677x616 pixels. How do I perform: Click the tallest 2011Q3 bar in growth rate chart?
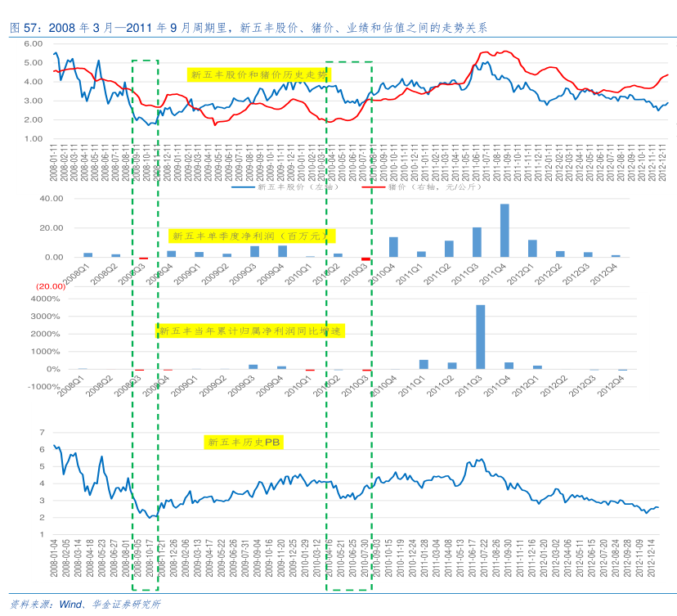click(x=480, y=337)
